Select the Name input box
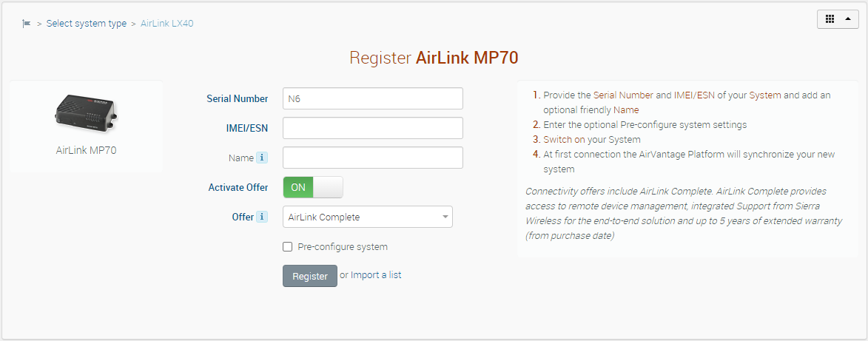Viewport: 868px width, 341px height. 372,158
